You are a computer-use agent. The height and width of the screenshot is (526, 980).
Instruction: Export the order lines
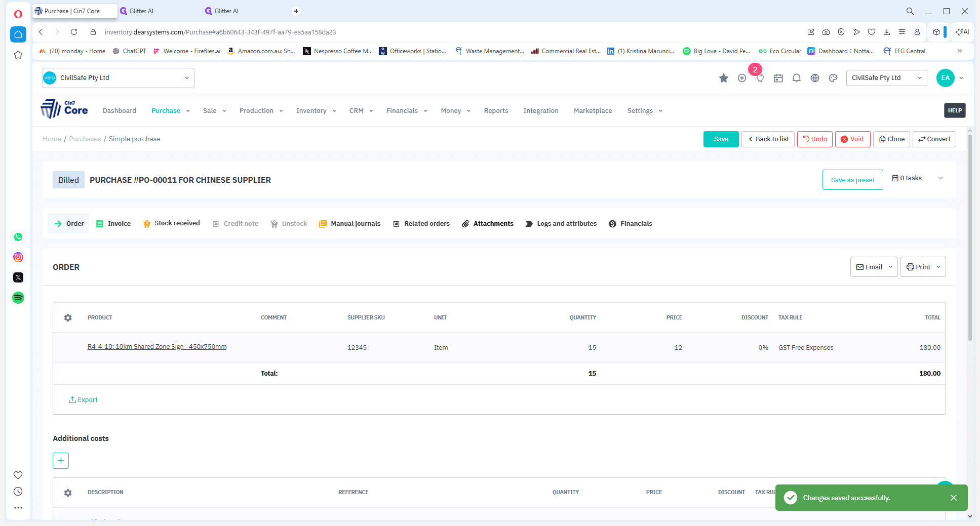(83, 399)
